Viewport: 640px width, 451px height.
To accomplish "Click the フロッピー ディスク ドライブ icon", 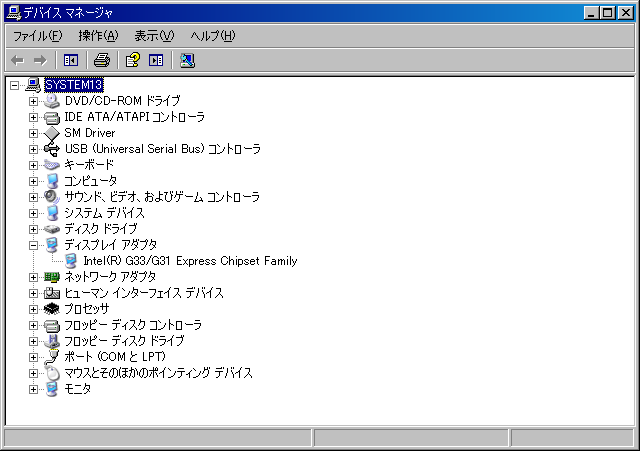I will [x=52, y=341].
